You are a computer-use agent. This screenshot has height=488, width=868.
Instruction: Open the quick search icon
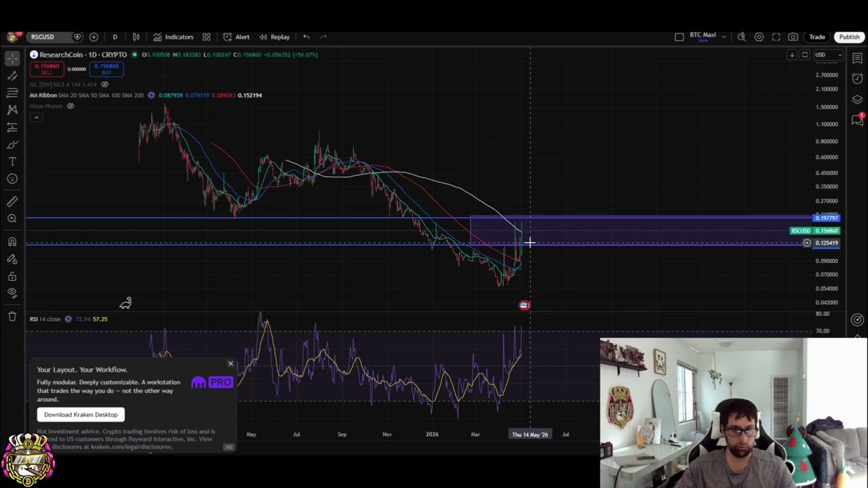pos(742,37)
